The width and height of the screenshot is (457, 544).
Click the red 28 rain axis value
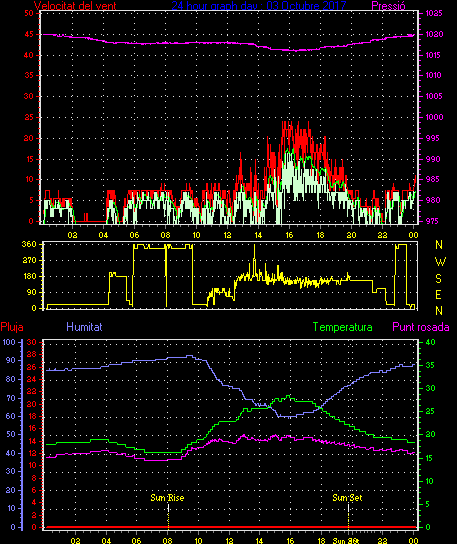pyautogui.click(x=32, y=355)
